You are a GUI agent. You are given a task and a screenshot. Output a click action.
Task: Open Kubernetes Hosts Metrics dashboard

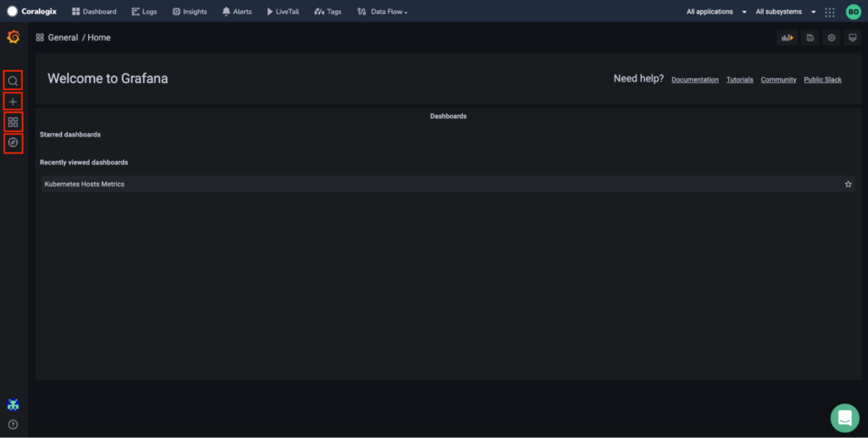[448, 184]
